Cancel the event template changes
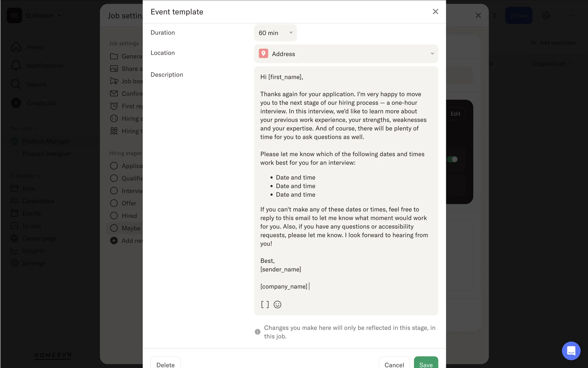 click(x=394, y=364)
